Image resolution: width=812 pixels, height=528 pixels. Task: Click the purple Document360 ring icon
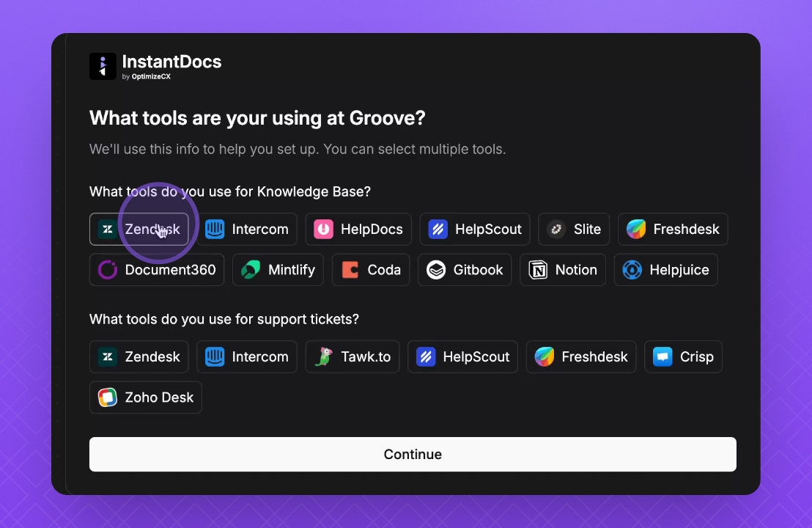point(108,269)
